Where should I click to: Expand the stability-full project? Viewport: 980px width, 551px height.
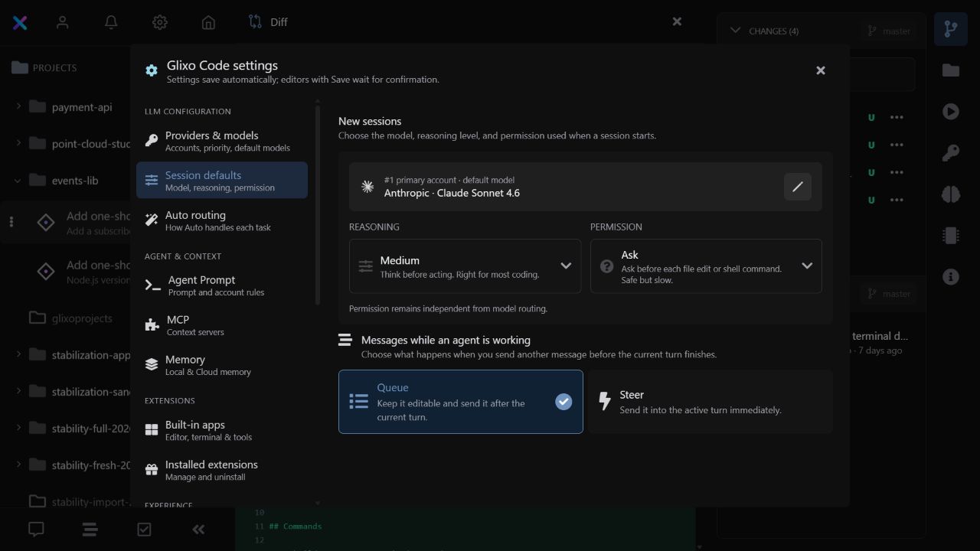(18, 428)
